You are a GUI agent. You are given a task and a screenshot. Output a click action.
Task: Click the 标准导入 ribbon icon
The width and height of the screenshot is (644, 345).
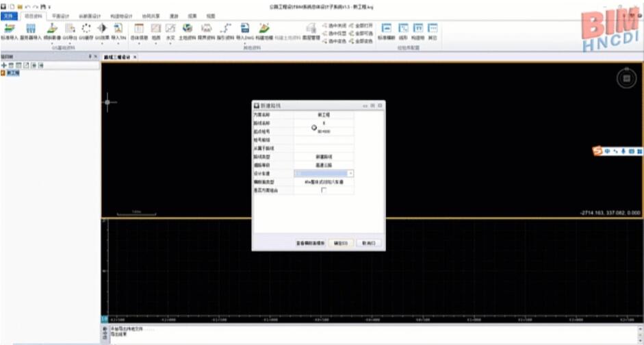pyautogui.click(x=10, y=30)
